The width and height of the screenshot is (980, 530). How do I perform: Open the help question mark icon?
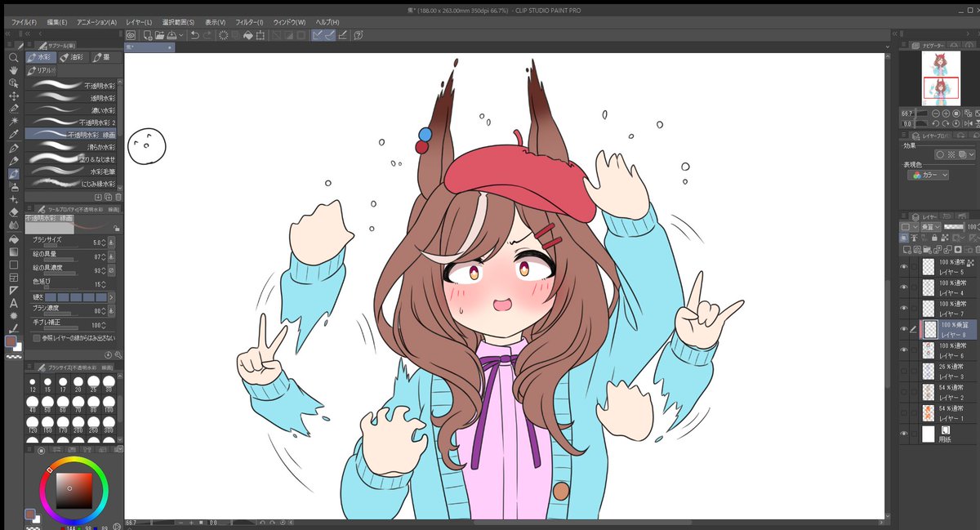tap(359, 35)
